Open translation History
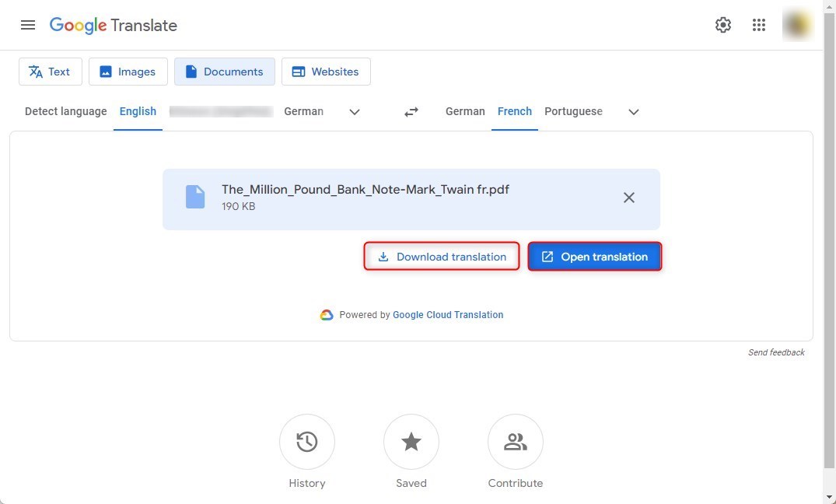Screen dimensions: 836x504 coord(307,442)
